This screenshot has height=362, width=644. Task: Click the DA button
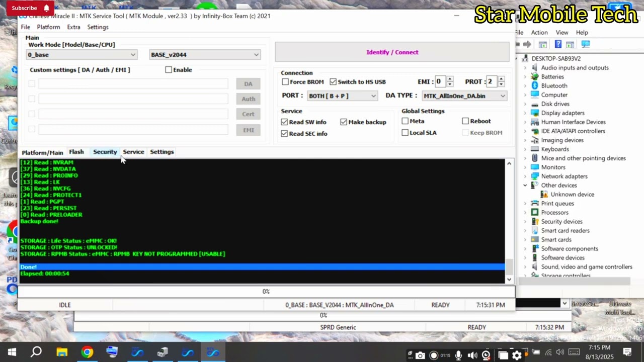pos(248,84)
